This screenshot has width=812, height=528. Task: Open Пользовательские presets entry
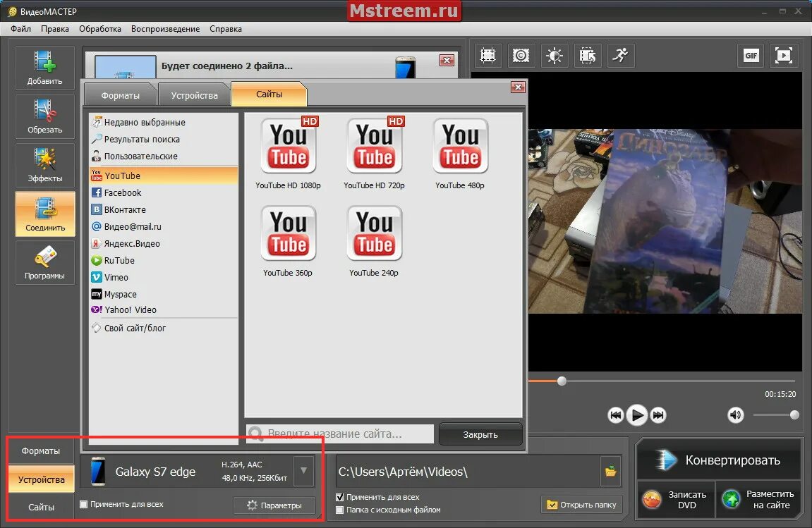[163, 156]
